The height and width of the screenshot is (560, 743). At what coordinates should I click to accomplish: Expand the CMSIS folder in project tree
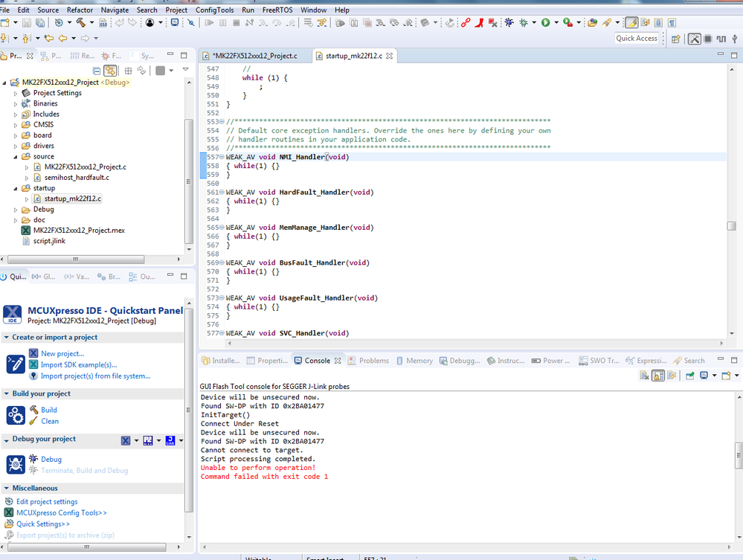16,125
